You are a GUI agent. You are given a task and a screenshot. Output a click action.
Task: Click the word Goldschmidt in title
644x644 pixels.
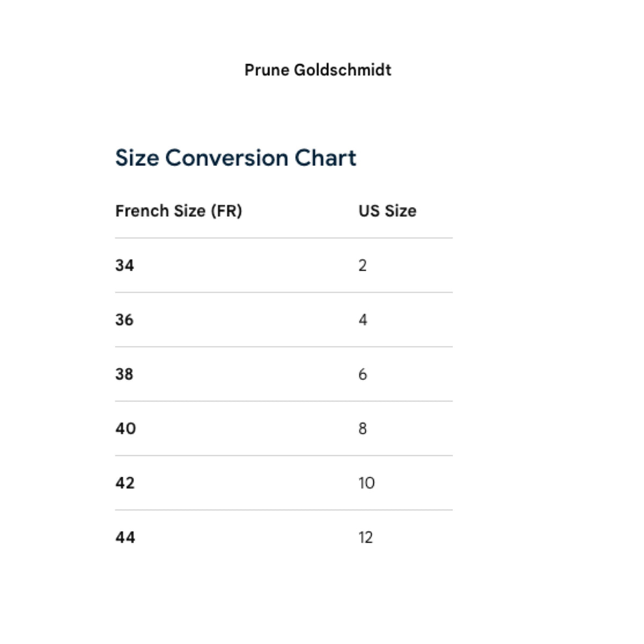point(342,70)
